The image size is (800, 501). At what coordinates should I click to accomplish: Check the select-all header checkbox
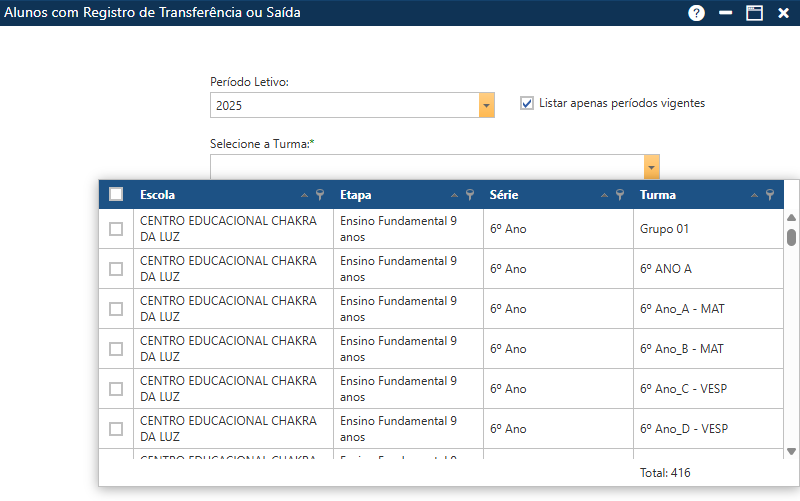tap(116, 195)
